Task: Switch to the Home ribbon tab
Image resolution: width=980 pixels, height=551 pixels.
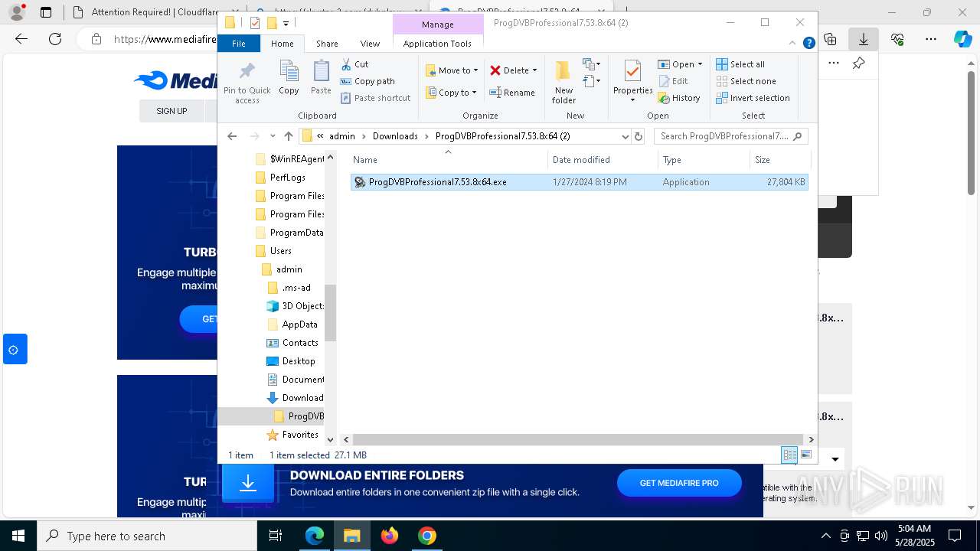Action: coord(282,44)
